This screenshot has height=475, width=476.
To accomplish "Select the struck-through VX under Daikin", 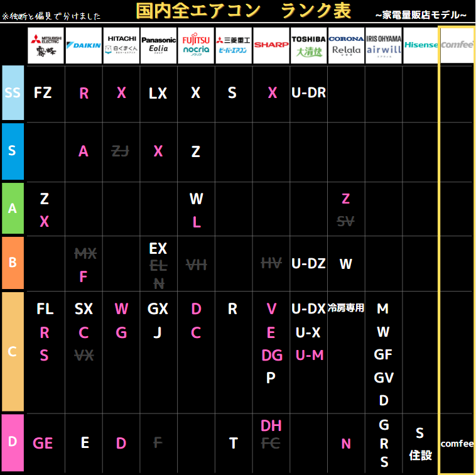I will 84,355.
